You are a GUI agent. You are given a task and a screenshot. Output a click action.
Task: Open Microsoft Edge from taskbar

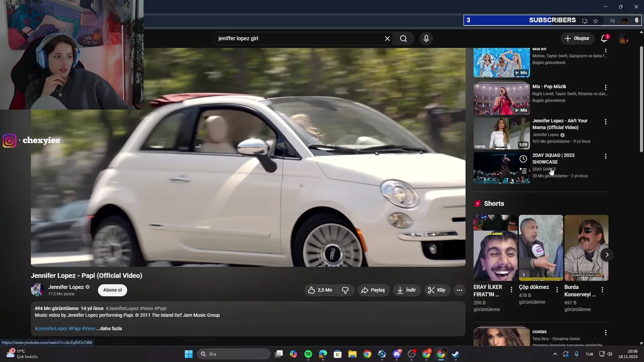(323, 354)
